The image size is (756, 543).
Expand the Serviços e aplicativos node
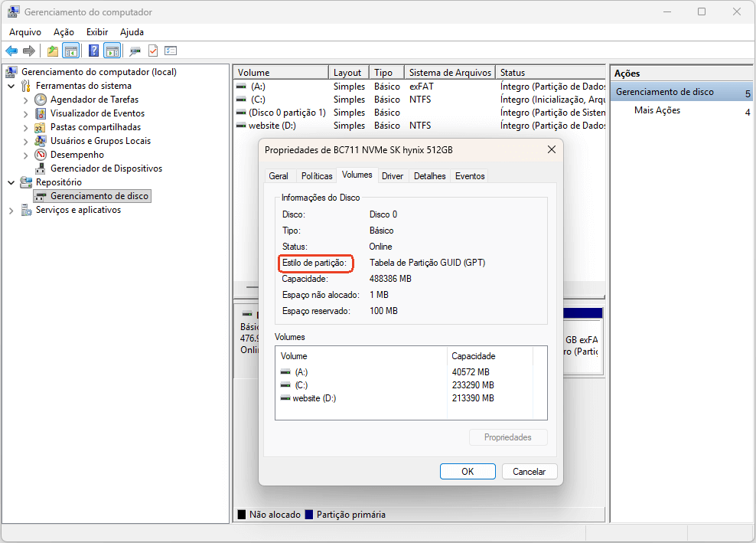[10, 209]
